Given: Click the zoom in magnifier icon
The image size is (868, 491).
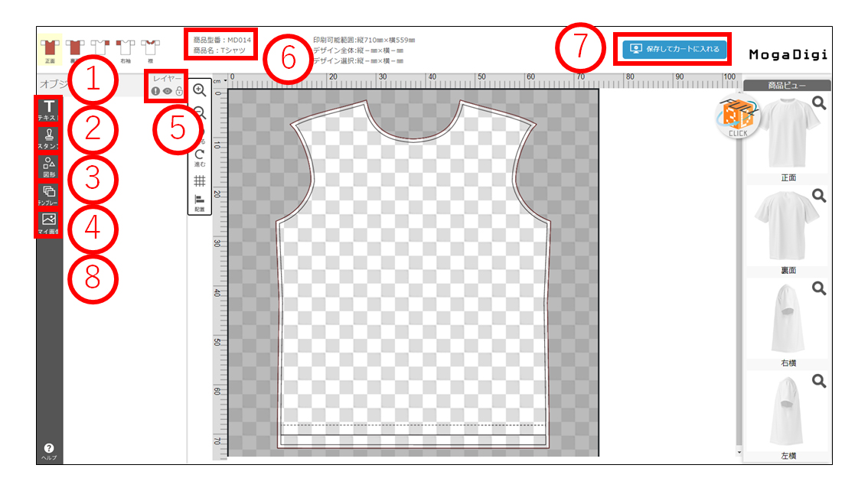Looking at the screenshot, I should pyautogui.click(x=200, y=90).
